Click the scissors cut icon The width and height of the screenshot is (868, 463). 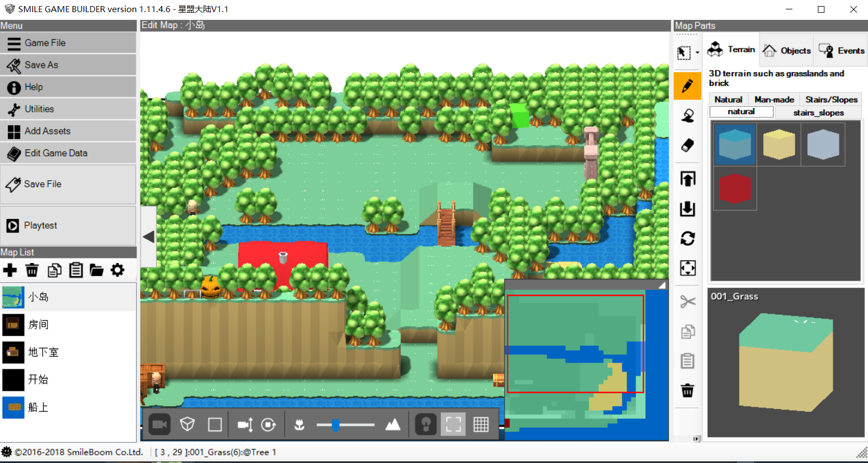click(x=687, y=302)
